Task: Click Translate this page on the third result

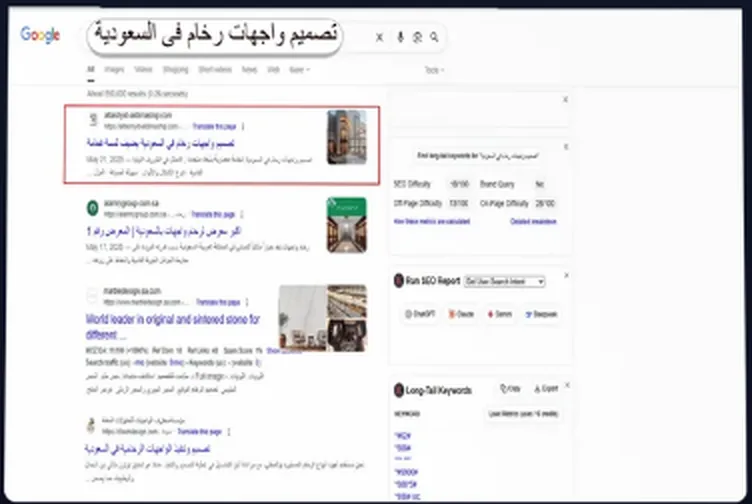Action: 218,302
